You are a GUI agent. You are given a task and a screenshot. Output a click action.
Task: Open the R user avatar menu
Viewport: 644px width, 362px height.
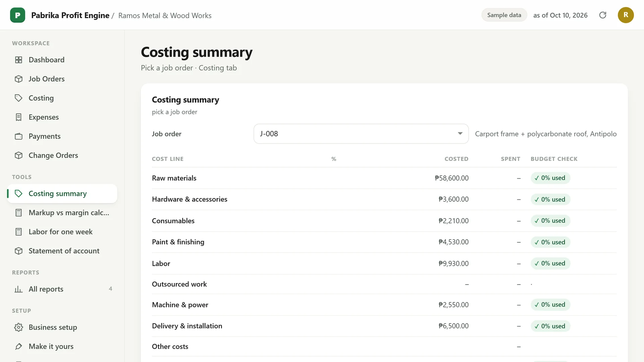point(626,15)
